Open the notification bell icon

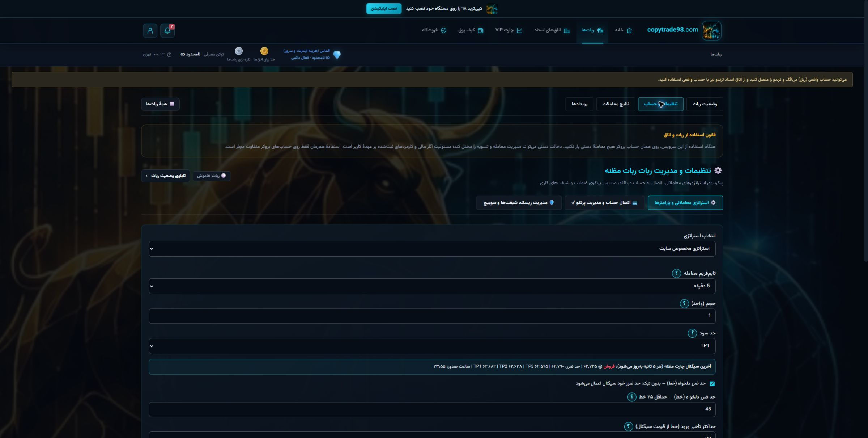[x=167, y=31]
